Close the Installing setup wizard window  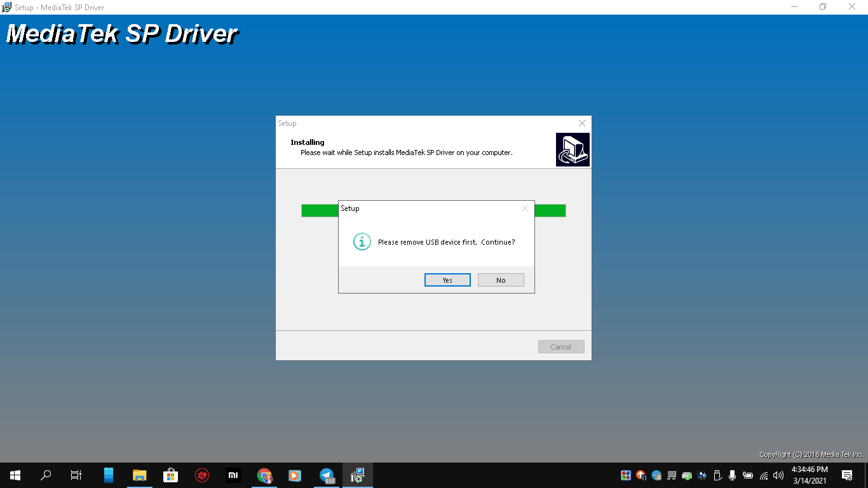click(582, 123)
